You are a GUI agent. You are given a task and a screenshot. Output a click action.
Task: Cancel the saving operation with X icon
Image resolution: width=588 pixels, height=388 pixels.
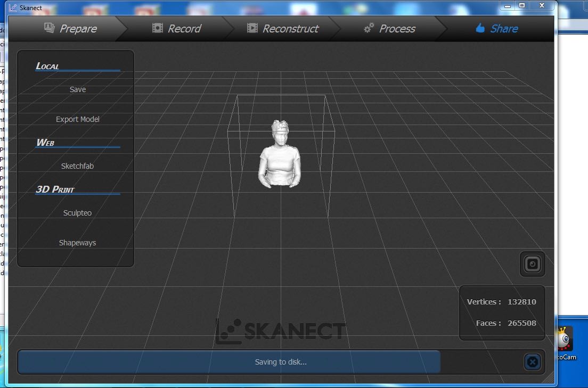coord(532,362)
